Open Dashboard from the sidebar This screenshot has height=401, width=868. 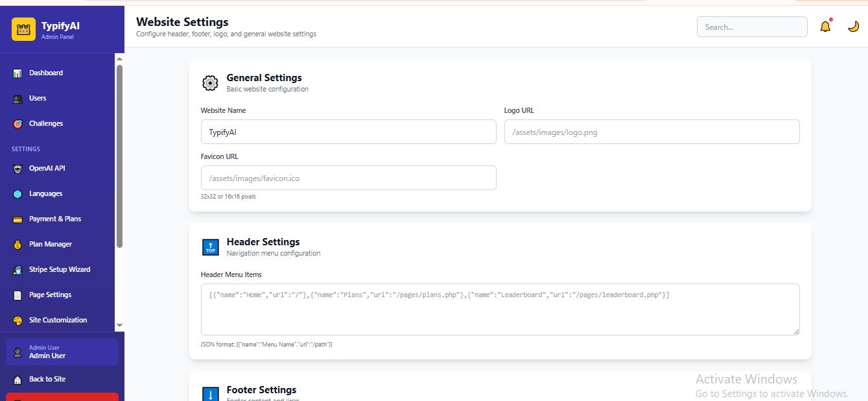(x=45, y=73)
